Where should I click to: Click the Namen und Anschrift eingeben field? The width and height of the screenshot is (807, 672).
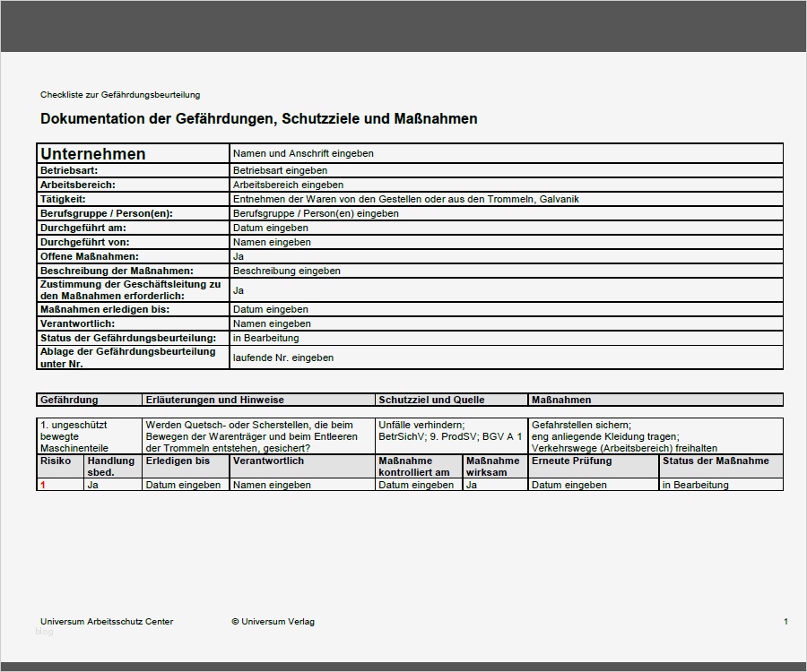coord(301,152)
